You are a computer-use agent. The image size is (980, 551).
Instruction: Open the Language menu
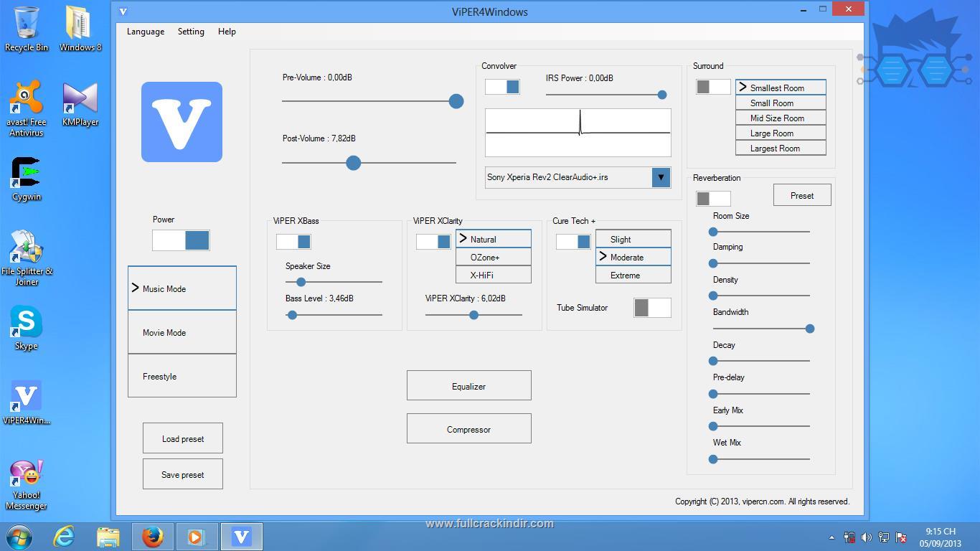146,32
